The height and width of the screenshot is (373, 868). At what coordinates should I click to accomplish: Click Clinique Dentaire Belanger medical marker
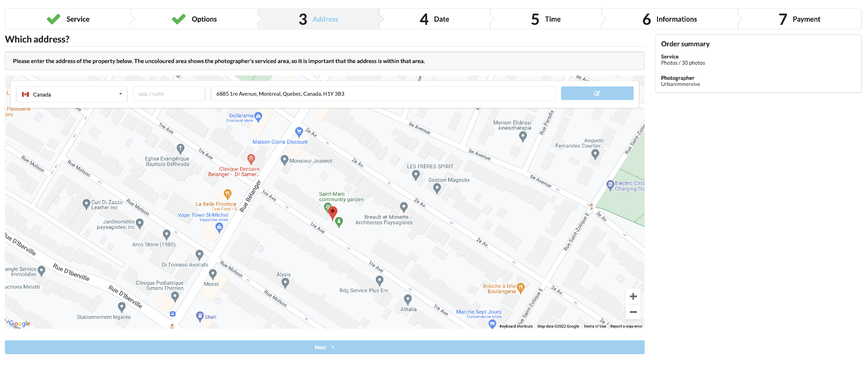[251, 158]
